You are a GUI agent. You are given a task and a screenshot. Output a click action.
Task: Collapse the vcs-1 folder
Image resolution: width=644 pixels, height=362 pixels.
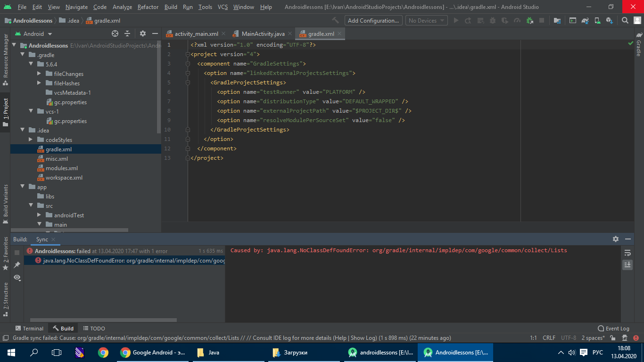point(31,112)
